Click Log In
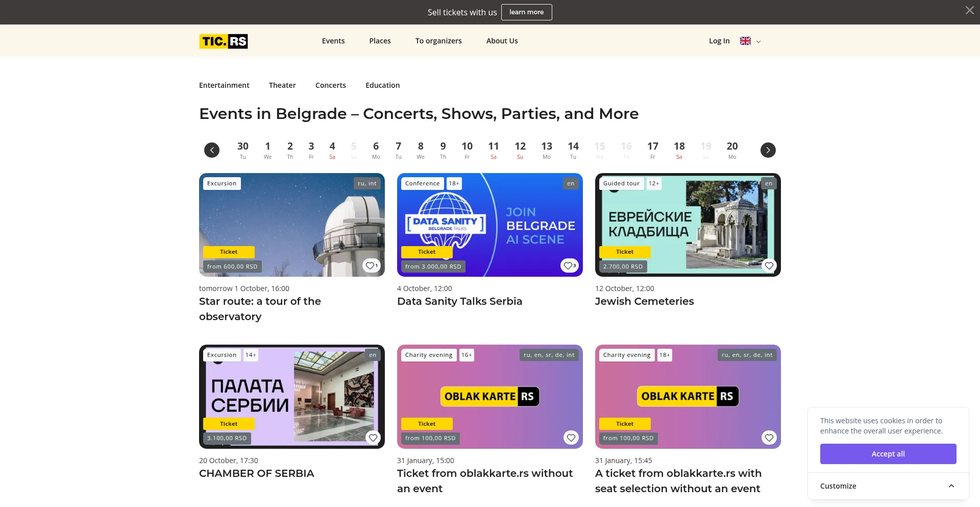 click(x=719, y=41)
